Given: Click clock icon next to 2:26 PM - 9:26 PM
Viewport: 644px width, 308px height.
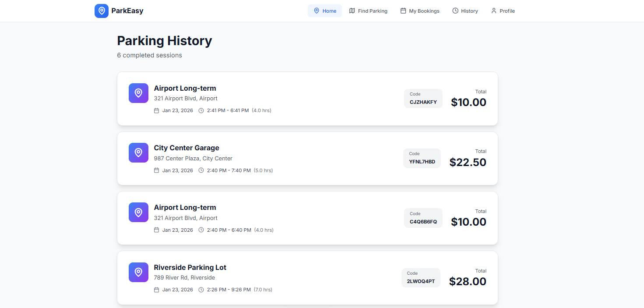Looking at the screenshot, I should [x=201, y=290].
